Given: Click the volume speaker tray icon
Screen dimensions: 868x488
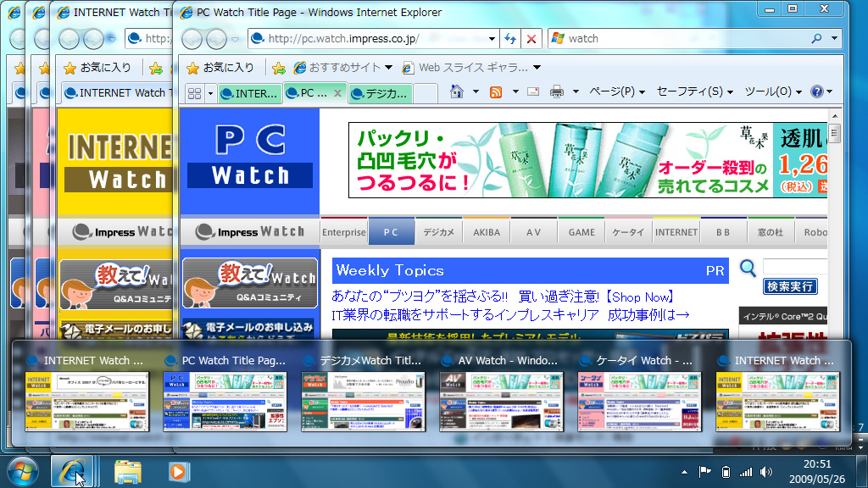Looking at the screenshot, I should (x=766, y=472).
